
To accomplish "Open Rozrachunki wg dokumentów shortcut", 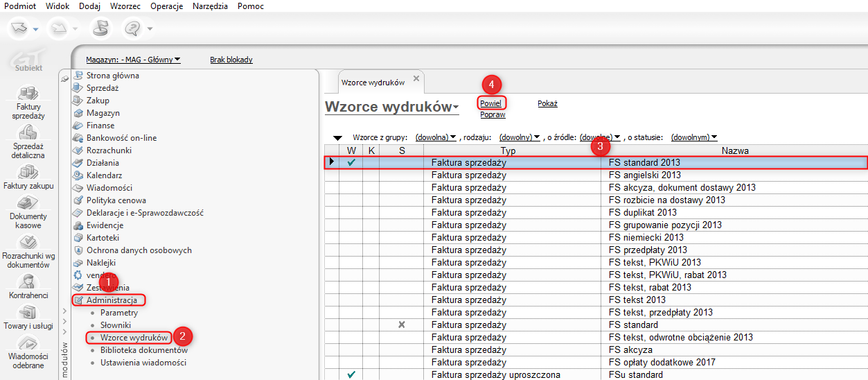I will click(x=28, y=252).
